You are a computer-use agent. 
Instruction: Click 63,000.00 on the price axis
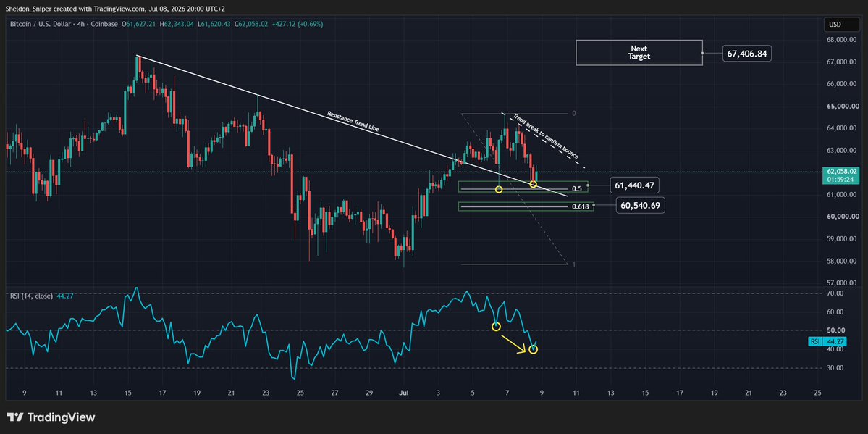tap(842, 151)
